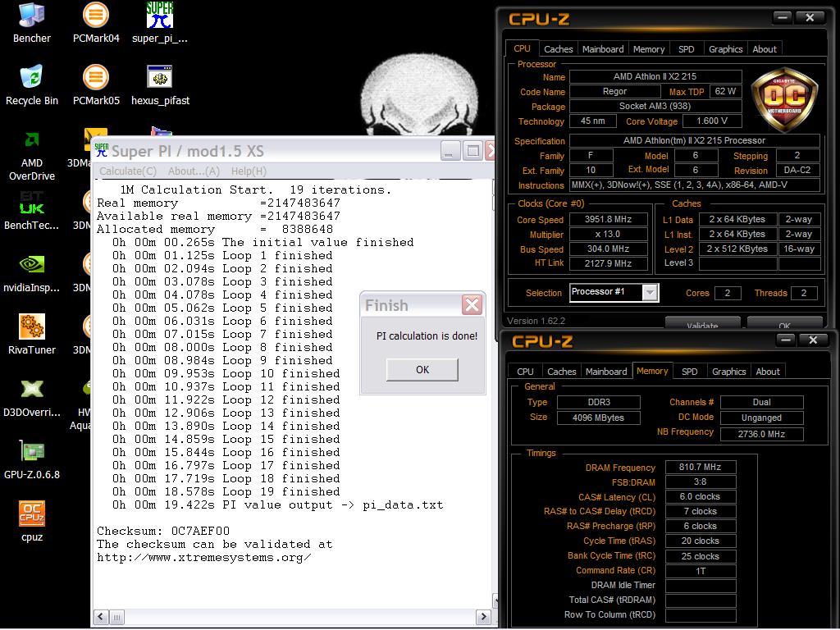Screen dimensions: 840x630
Task: Click the Super PI title bar icon
Action: pos(101,151)
